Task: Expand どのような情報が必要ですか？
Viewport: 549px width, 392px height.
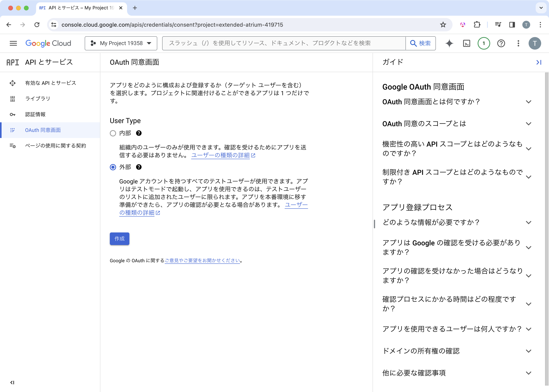Action: [457, 222]
